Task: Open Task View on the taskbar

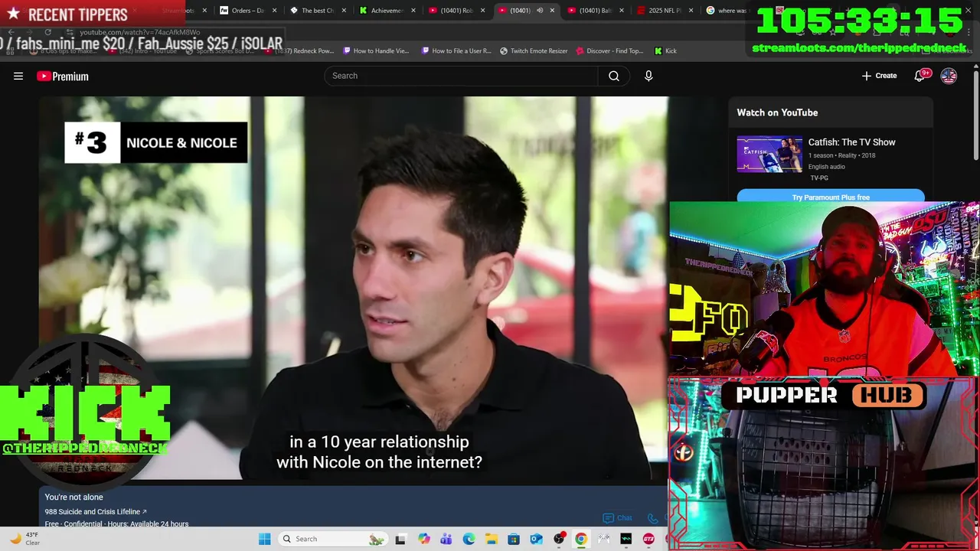Action: point(400,539)
